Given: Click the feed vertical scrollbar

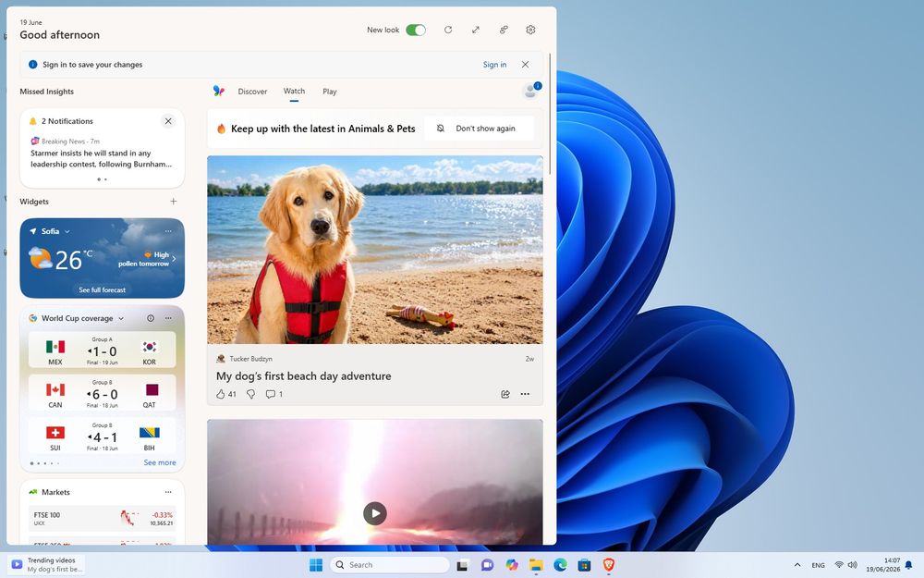Looking at the screenshot, I should pyautogui.click(x=550, y=114).
